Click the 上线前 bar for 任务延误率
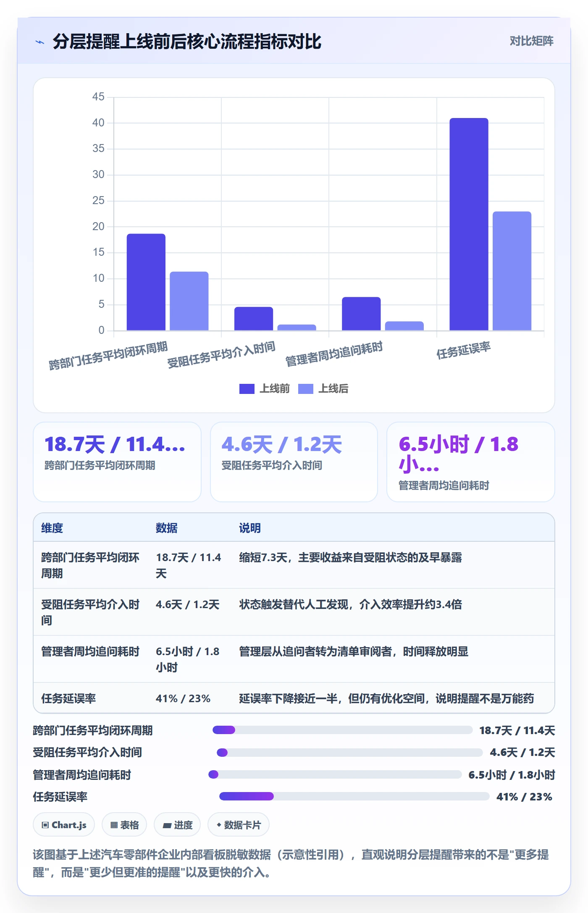 click(x=469, y=224)
